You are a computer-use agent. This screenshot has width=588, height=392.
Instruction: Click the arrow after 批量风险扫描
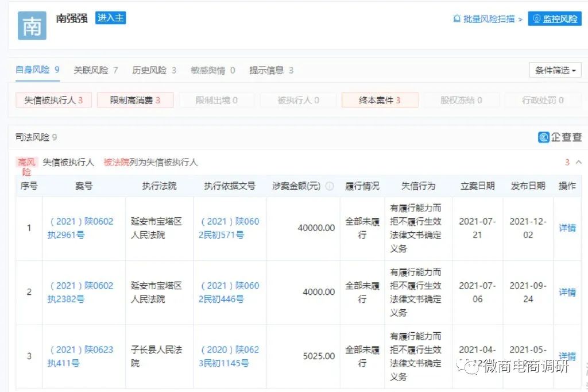(519, 18)
